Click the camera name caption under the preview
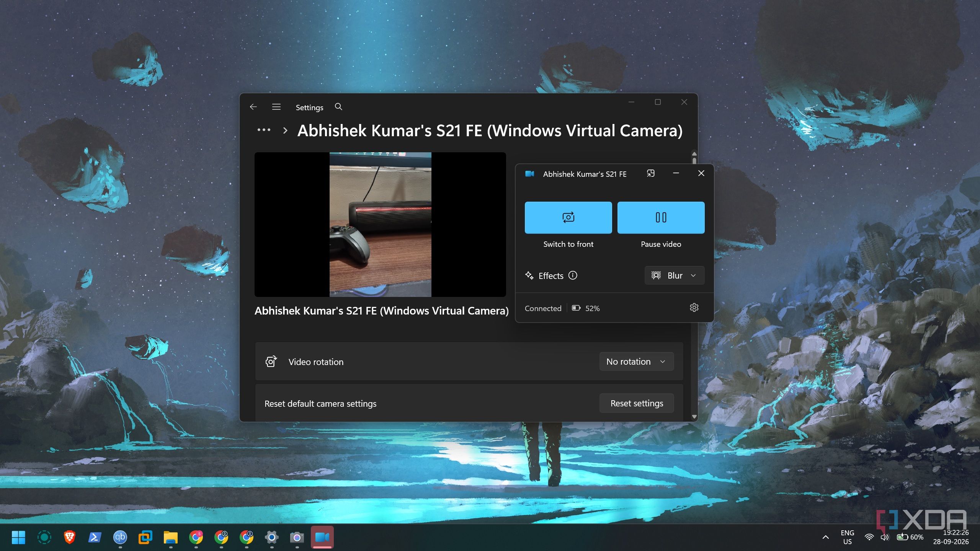The image size is (980, 551). [382, 311]
